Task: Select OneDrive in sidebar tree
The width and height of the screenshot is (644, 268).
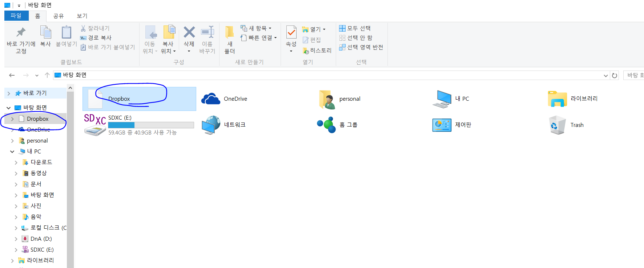Action: point(35,130)
